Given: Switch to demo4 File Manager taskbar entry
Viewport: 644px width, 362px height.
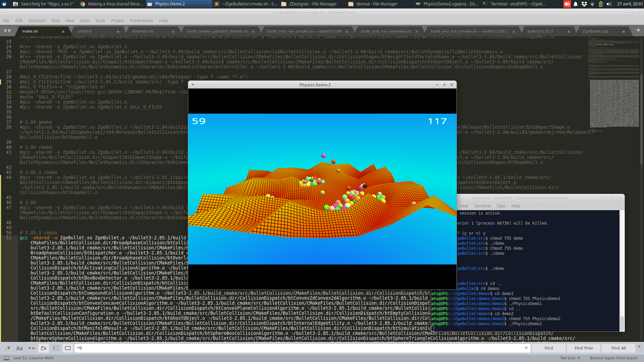Looking at the screenshot, I should click(380, 4).
